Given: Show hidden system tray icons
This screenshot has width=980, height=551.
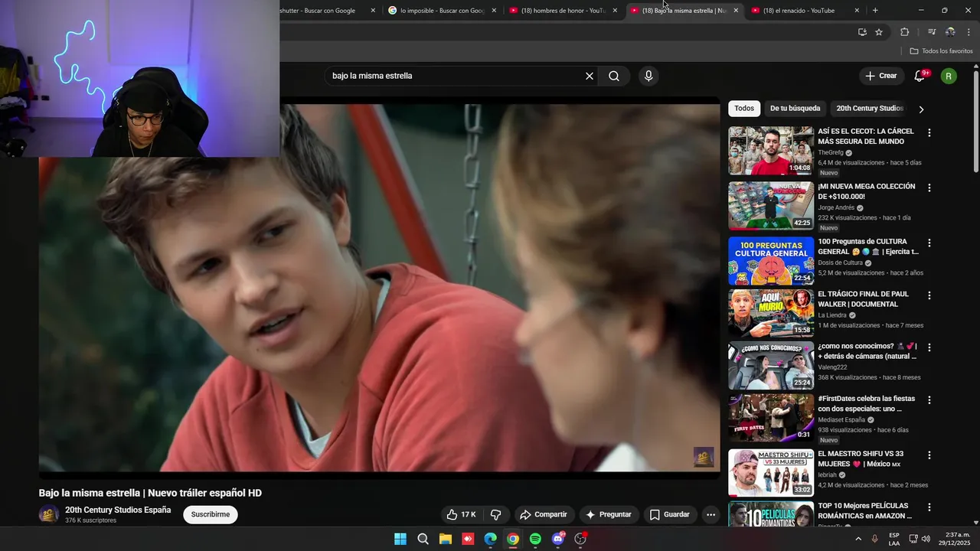Looking at the screenshot, I should pyautogui.click(x=857, y=539).
